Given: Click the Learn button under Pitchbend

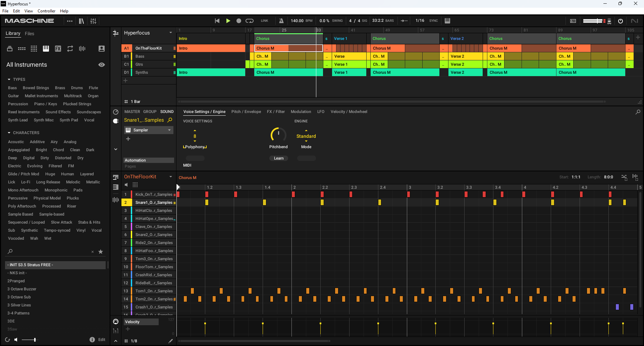Looking at the screenshot, I should [x=279, y=158].
